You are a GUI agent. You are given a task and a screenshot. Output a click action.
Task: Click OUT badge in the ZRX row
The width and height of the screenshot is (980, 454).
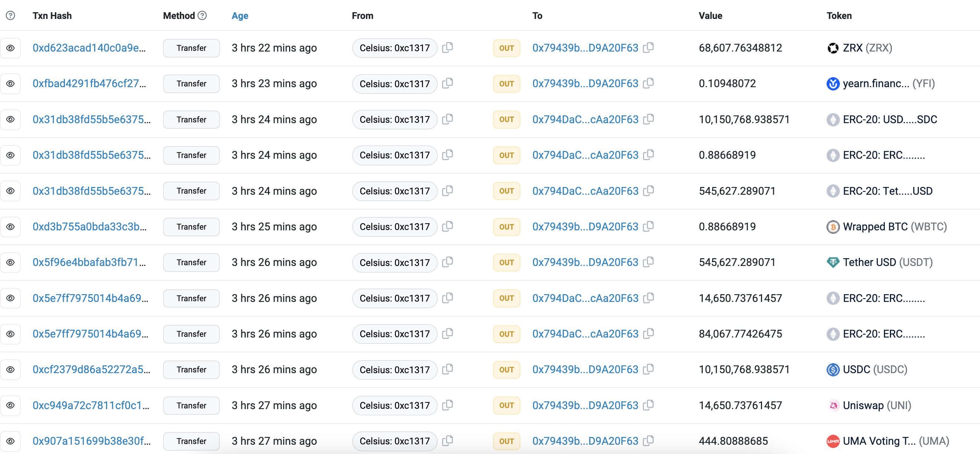click(506, 48)
